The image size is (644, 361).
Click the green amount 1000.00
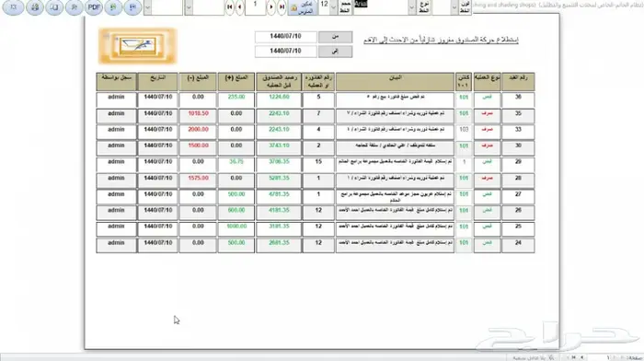[x=236, y=227]
